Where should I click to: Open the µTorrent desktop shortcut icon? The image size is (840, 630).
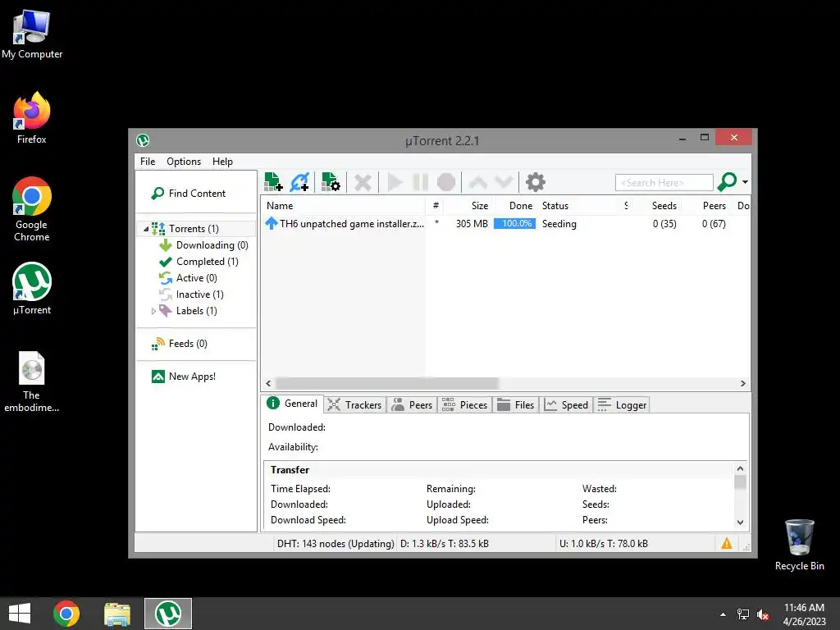point(32,288)
